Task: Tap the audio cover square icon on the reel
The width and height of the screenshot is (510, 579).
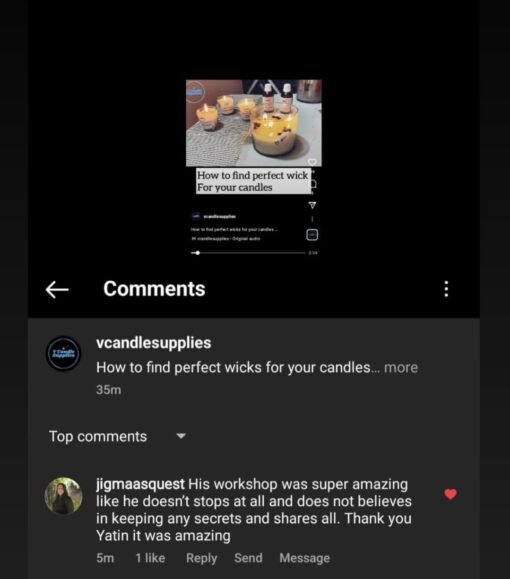Action: (x=312, y=235)
